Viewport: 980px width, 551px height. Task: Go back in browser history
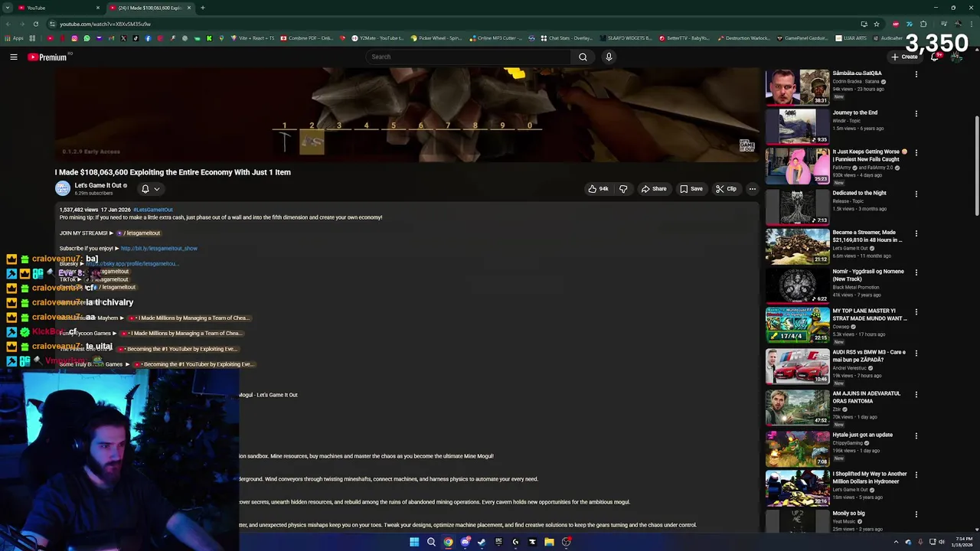tap(8, 24)
